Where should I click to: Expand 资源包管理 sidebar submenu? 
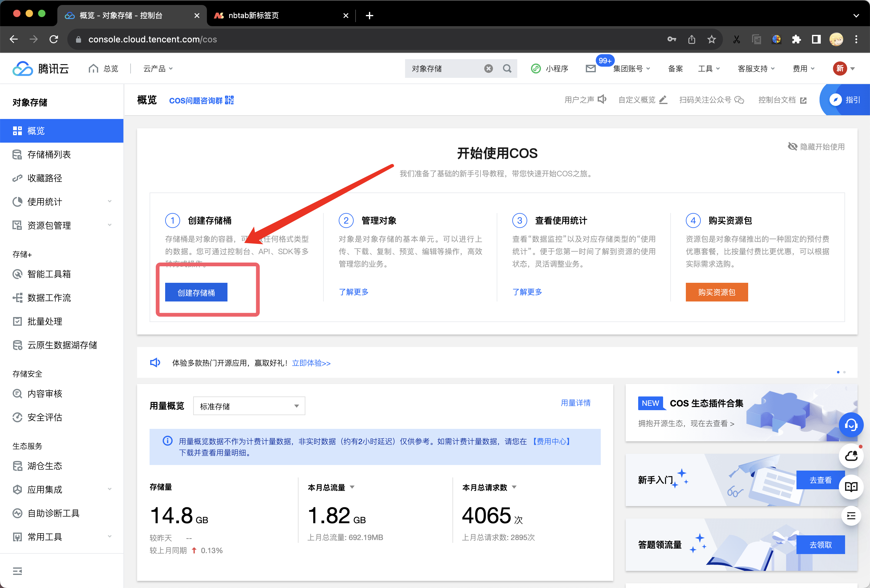(x=110, y=225)
